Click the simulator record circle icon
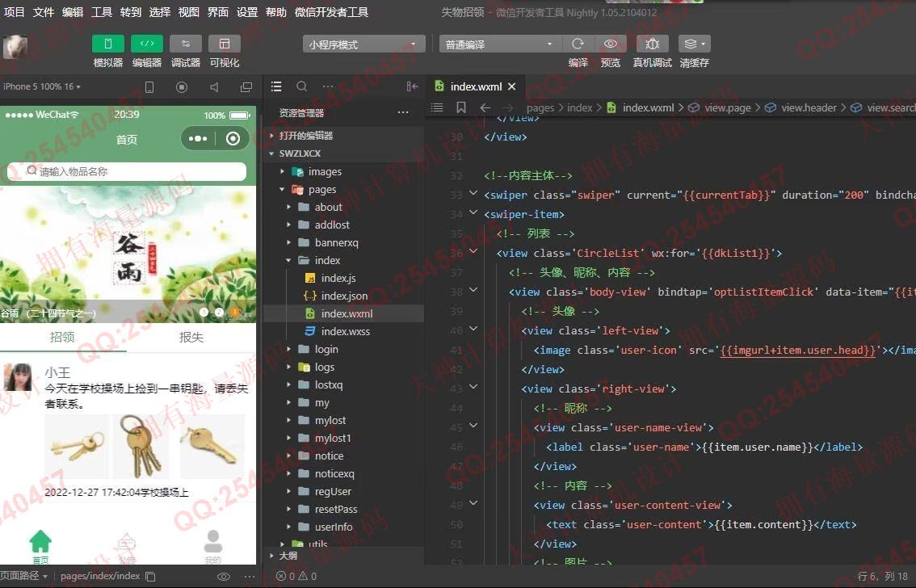 [182, 87]
